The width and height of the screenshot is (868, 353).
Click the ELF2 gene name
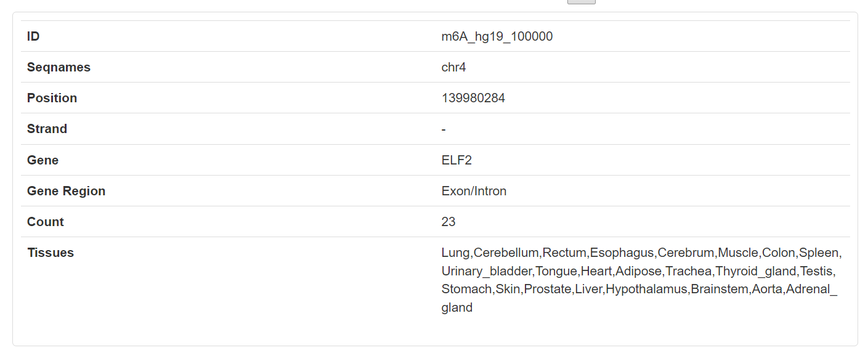[x=456, y=160]
